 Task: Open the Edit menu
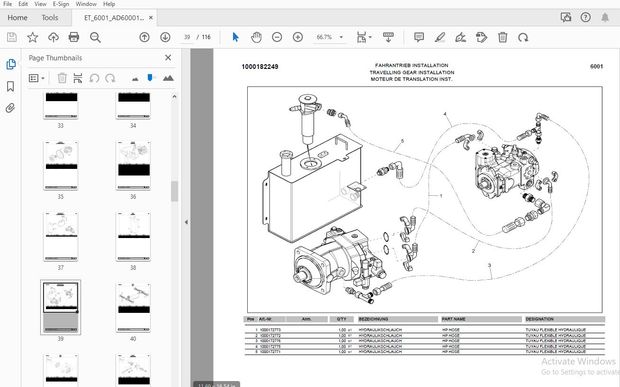point(23,4)
